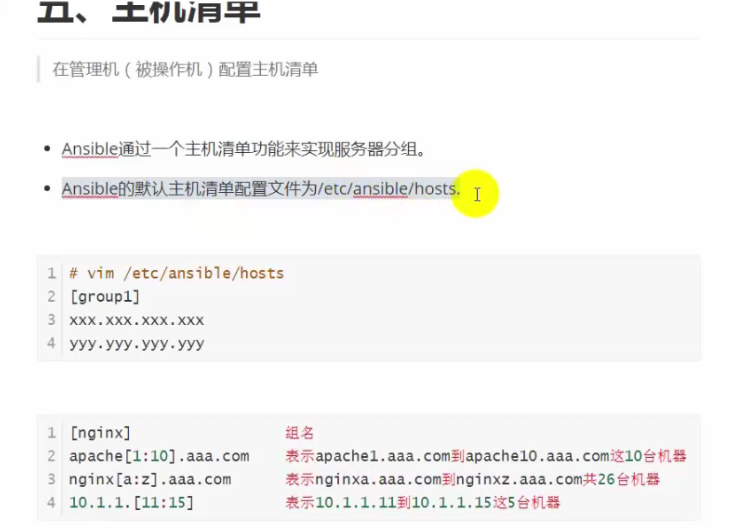
Task: Click the comment 表示apache1.aaa.com到apache10.aaa.com这10台机器
Action: 486,456
